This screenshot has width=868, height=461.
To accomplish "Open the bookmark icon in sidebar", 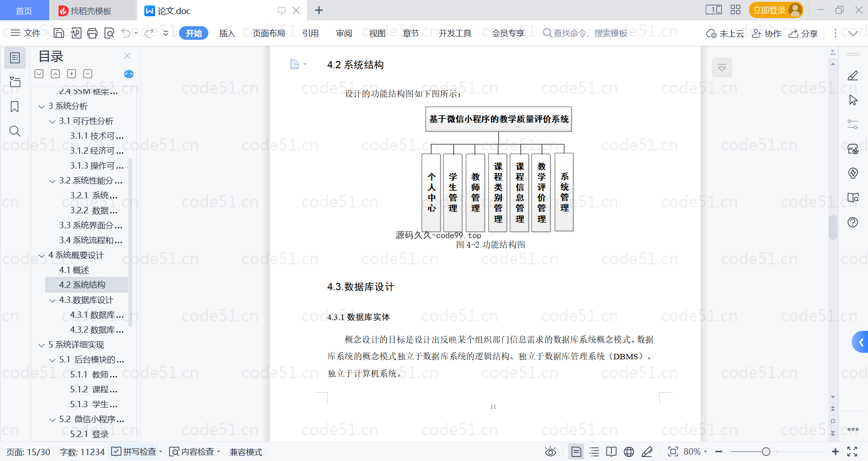I will [15, 107].
